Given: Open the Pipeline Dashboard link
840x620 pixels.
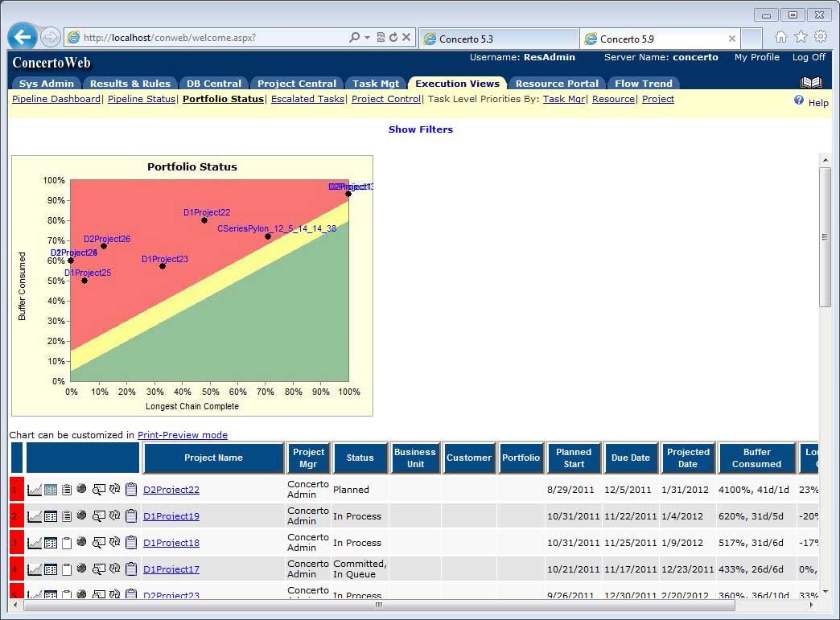Looking at the screenshot, I should [x=56, y=99].
